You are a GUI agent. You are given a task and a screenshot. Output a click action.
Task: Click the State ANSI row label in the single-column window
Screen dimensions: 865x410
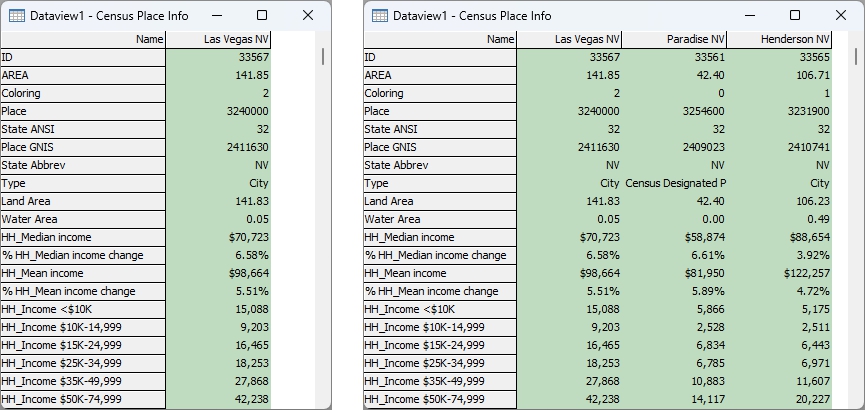[x=83, y=129]
